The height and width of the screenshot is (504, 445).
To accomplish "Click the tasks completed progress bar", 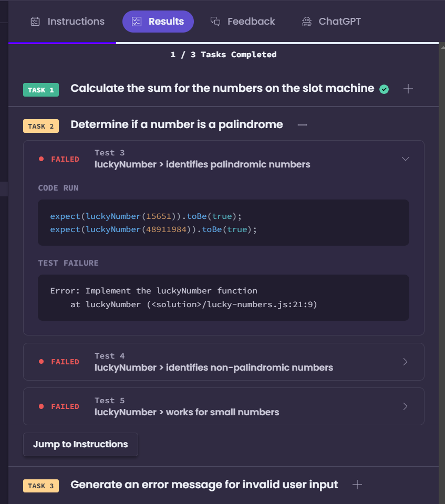I will tap(223, 43).
